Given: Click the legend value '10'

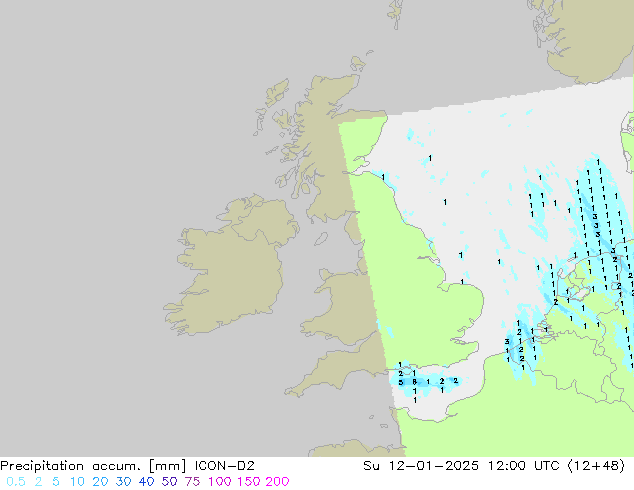Looking at the screenshot, I should [x=77, y=482].
